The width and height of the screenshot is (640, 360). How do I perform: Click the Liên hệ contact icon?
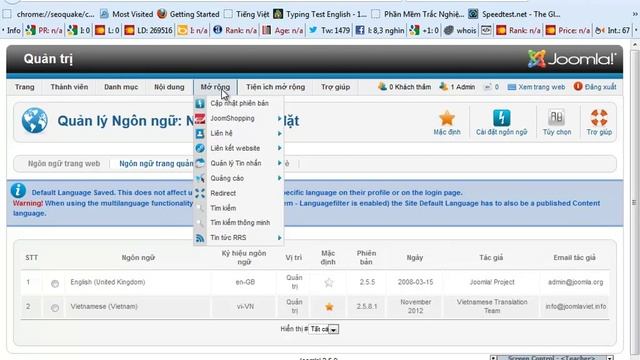pyautogui.click(x=200, y=133)
